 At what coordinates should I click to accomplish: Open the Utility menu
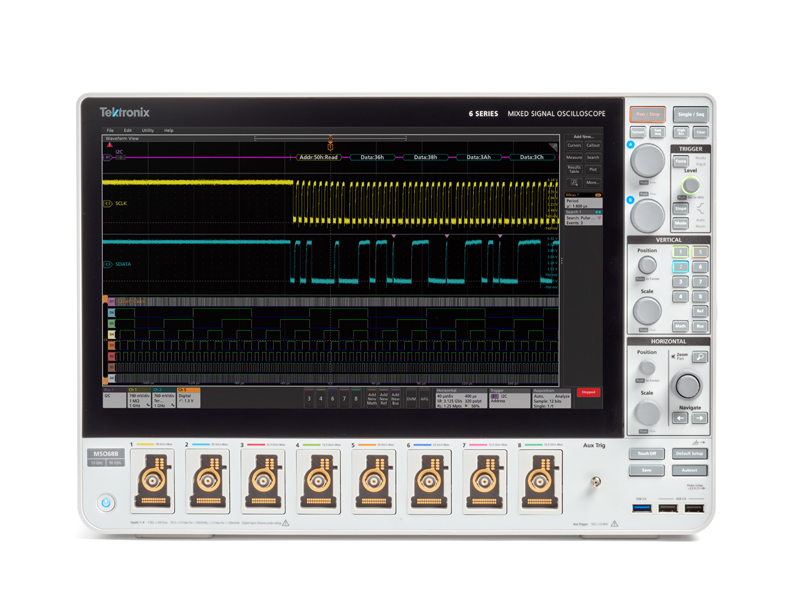147,130
